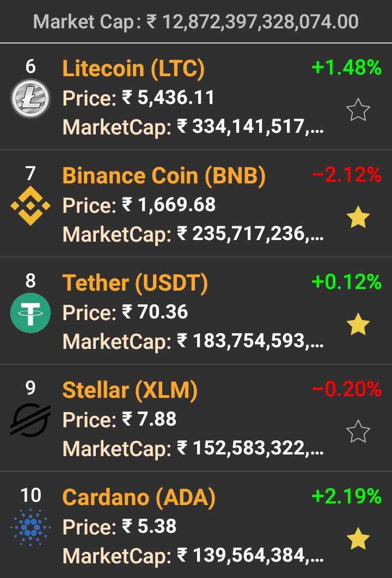Image resolution: width=392 pixels, height=578 pixels.
Task: Unfavorite Binance Coin using its star
Action: (x=358, y=218)
